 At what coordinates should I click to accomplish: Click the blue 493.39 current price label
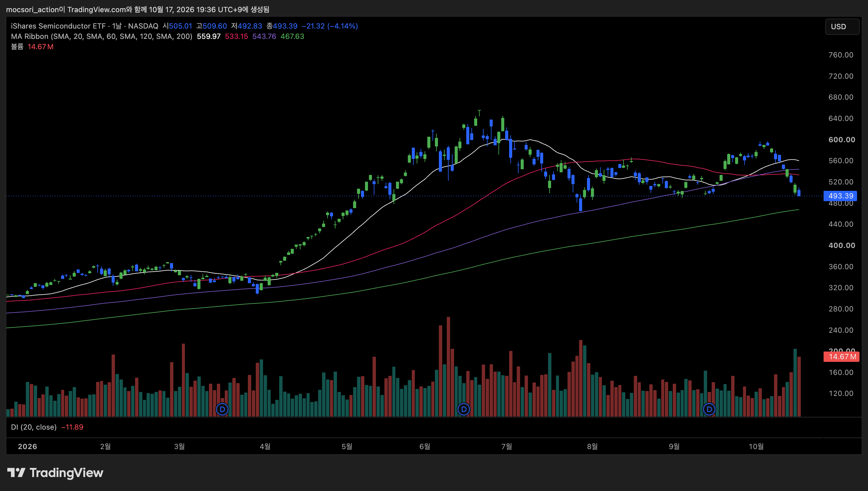click(840, 196)
